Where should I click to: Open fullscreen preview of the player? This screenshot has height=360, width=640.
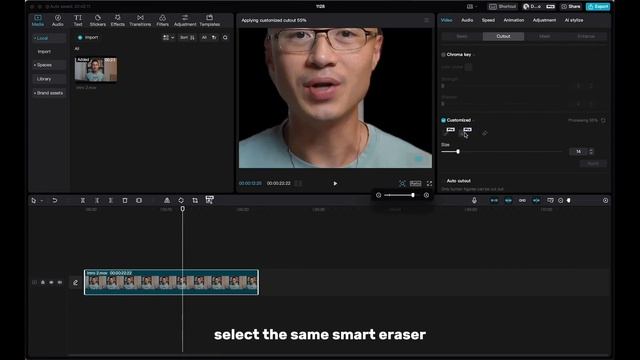coord(429,184)
